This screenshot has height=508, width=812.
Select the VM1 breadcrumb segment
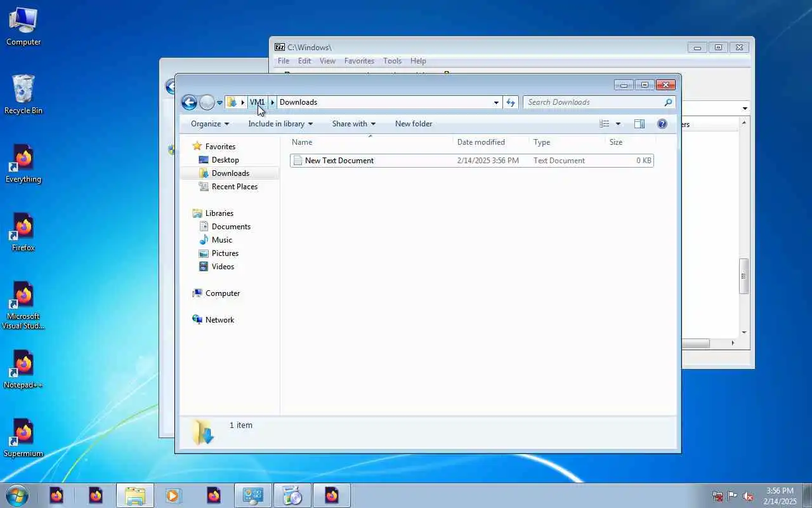(258, 102)
